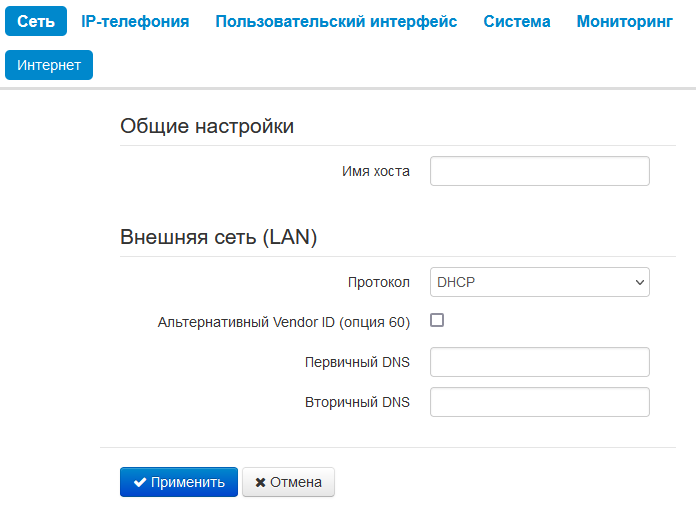Viewport: 696px width, 515px height.
Task: Open the Система tab
Action: click(x=517, y=21)
